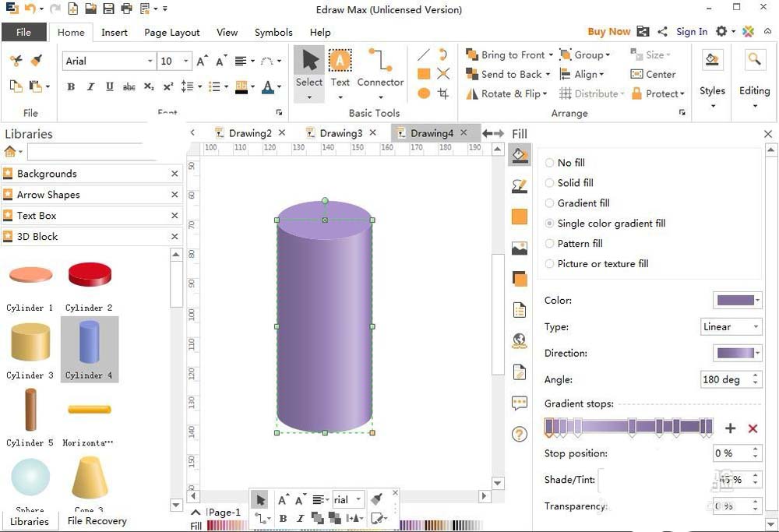779x532 pixels.
Task: Close the Drawing3 tab
Action: point(372,132)
